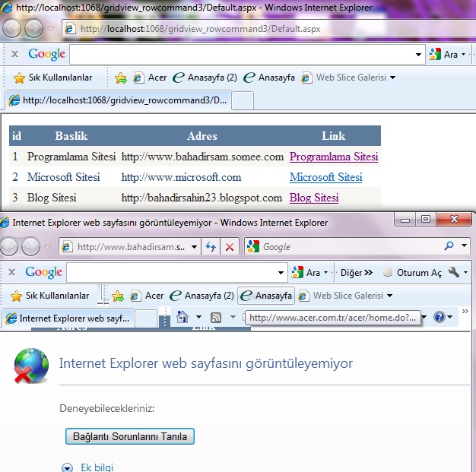Click top window address bar URL
Viewport: 476px width, 472px height.
point(200,29)
